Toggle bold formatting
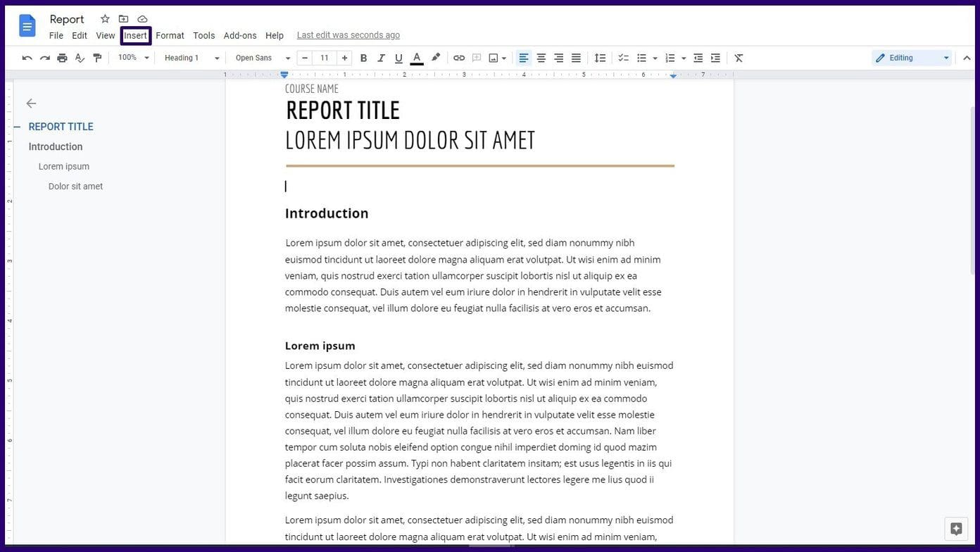The image size is (980, 552). (363, 58)
